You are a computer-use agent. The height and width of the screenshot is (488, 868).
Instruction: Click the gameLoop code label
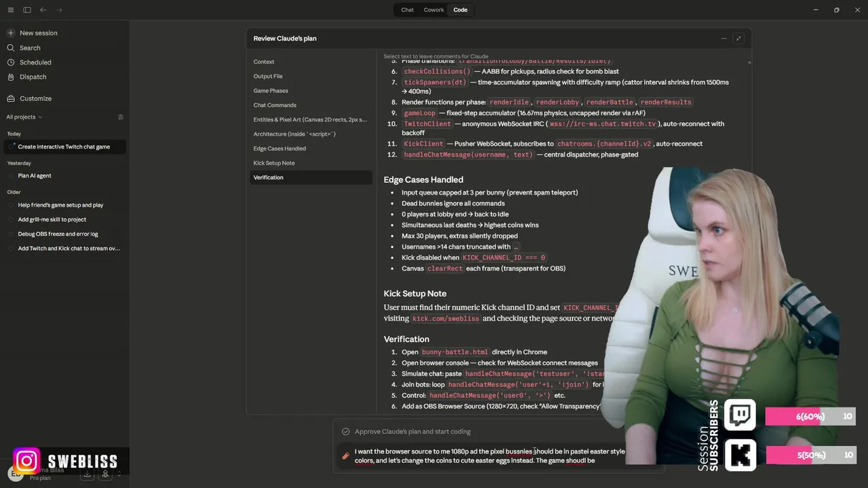pos(420,113)
